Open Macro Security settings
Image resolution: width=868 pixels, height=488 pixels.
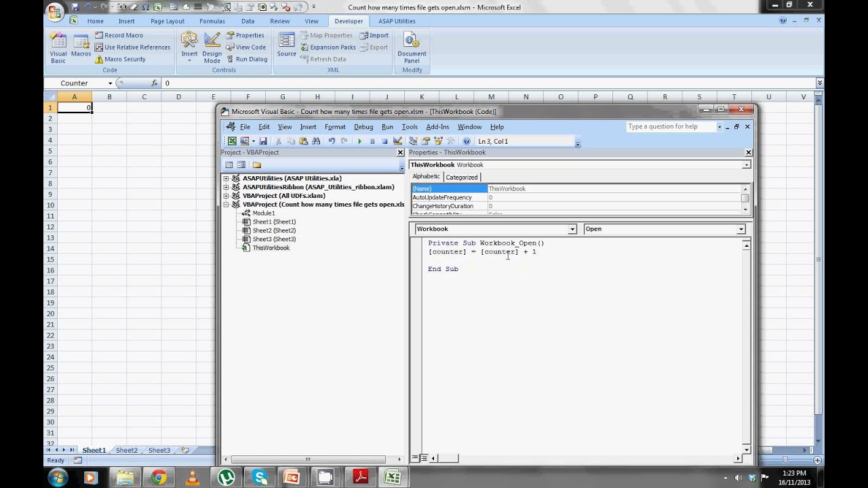pos(120,59)
